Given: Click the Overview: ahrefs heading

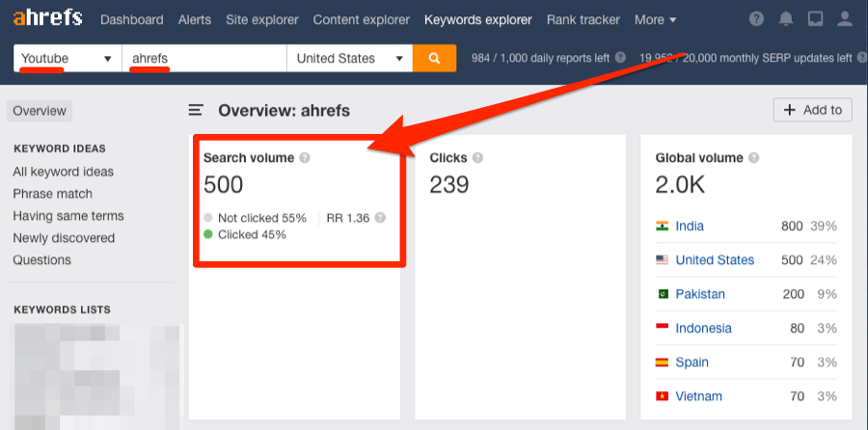Looking at the screenshot, I should [x=284, y=110].
